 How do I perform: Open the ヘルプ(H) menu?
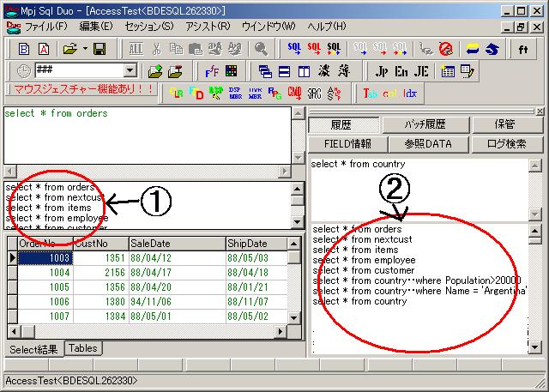[327, 27]
